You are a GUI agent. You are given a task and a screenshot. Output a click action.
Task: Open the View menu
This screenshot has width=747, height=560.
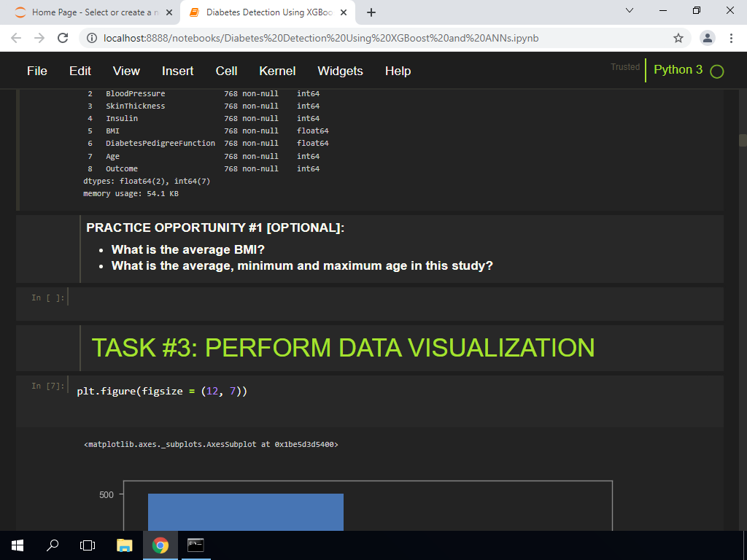click(126, 71)
